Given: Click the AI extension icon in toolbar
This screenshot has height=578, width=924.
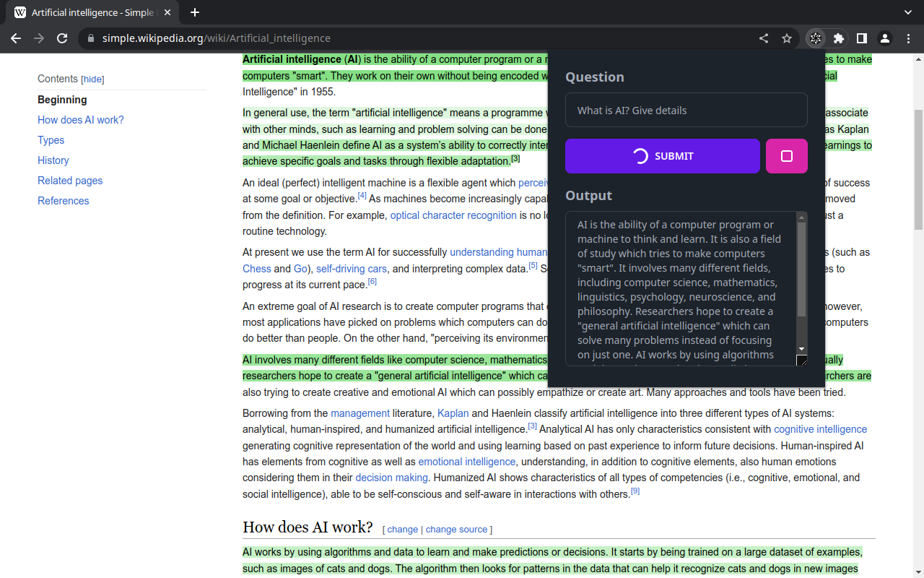Looking at the screenshot, I should [x=815, y=38].
